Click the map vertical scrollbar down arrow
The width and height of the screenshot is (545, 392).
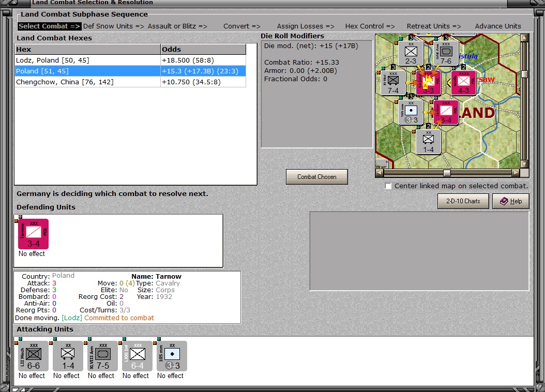point(524,164)
